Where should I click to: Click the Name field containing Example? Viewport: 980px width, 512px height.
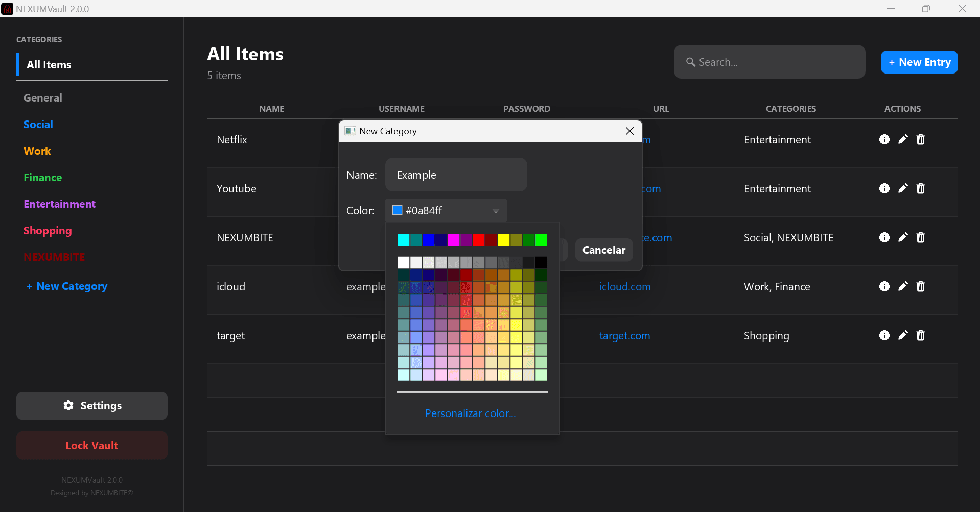pos(455,175)
